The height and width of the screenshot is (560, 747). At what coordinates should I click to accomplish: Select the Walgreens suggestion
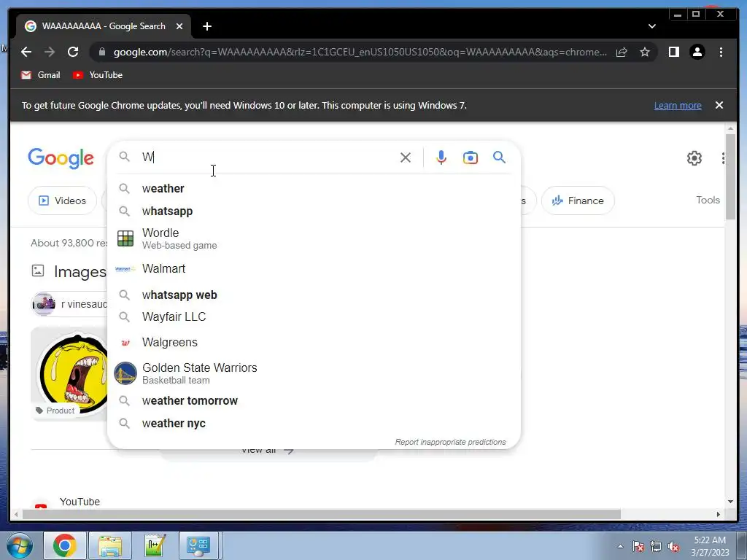click(x=314, y=343)
